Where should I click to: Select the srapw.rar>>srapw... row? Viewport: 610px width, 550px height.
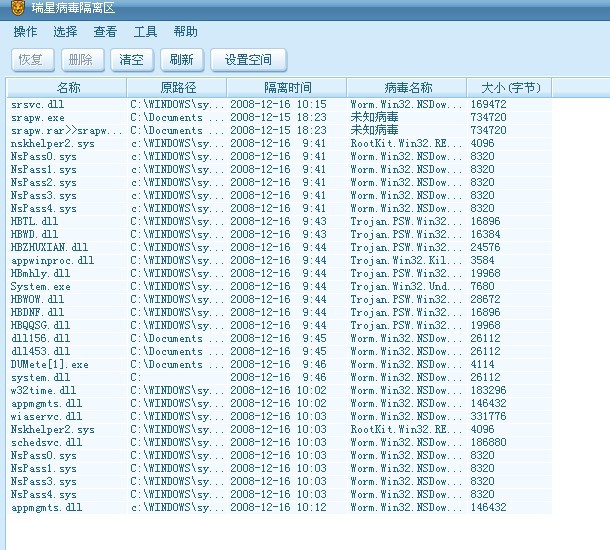[279, 130]
